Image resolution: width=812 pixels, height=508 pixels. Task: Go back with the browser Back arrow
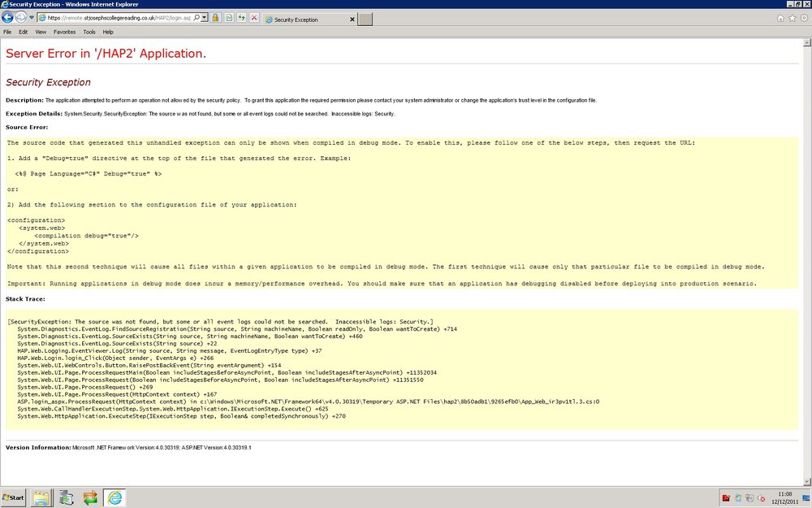click(x=7, y=18)
